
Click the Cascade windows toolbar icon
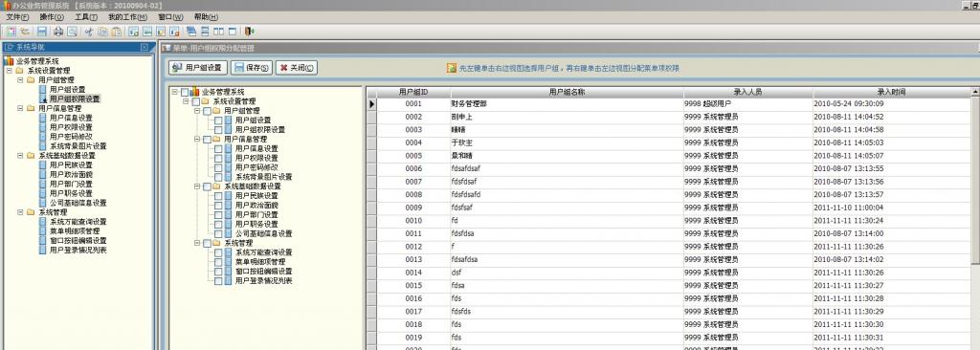[190, 32]
